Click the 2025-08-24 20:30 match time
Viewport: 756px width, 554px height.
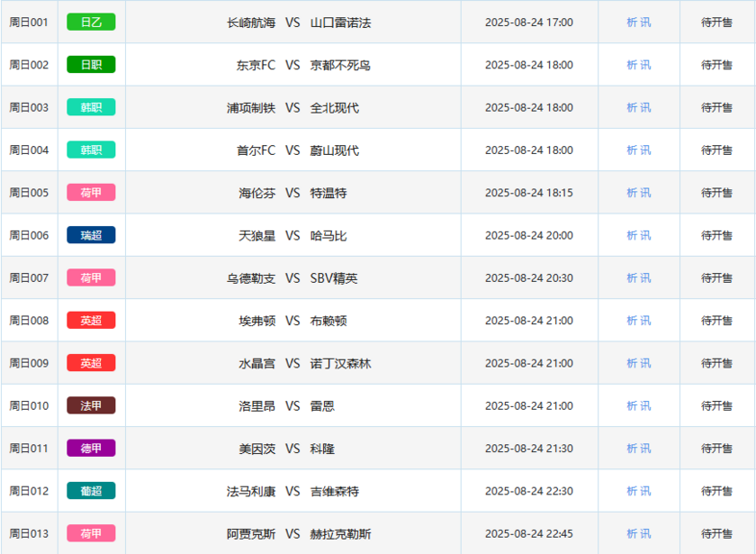[528, 277]
